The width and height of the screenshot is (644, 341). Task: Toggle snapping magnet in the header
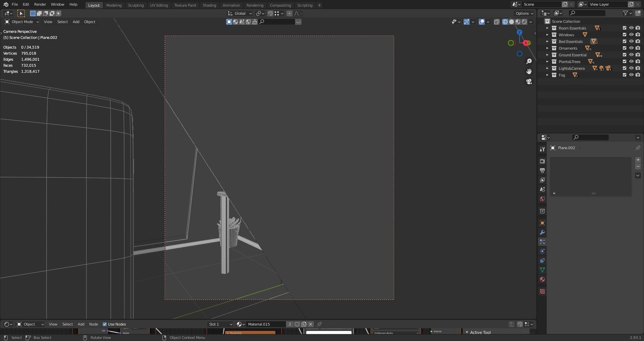pos(270,13)
